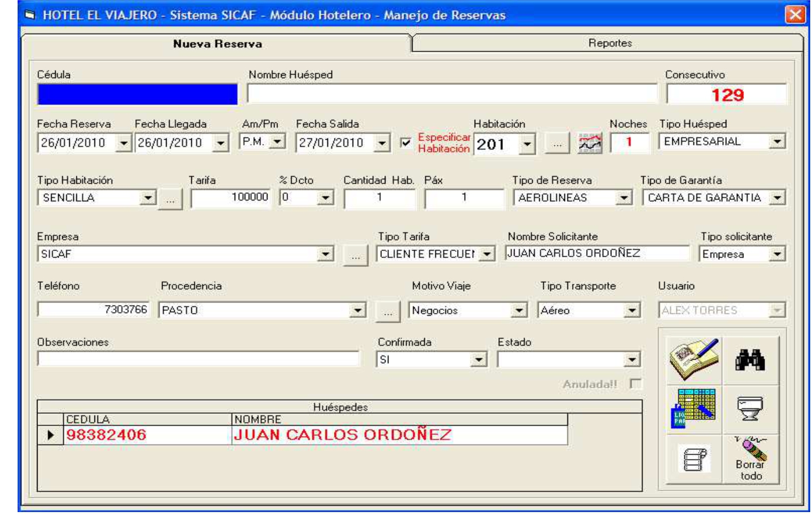Expand the Tipo Huésped dropdown
The height and width of the screenshot is (515, 812).
(x=777, y=141)
